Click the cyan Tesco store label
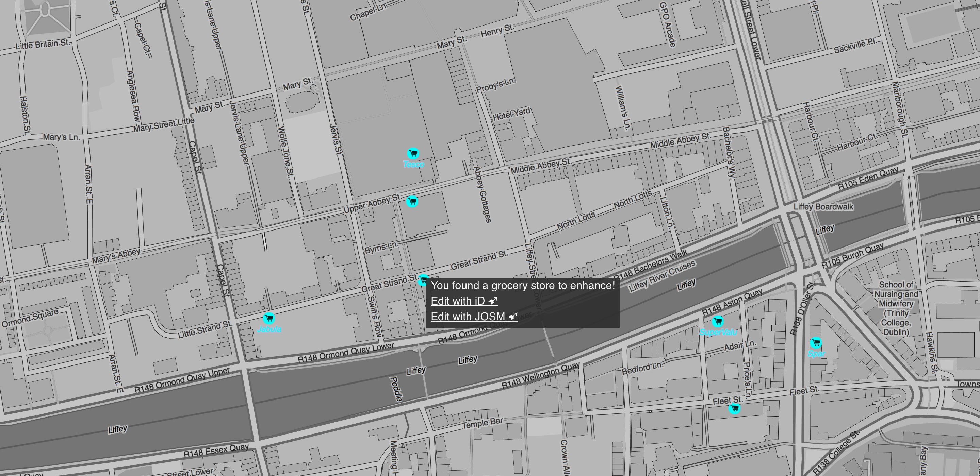The image size is (980, 476). [x=413, y=164]
